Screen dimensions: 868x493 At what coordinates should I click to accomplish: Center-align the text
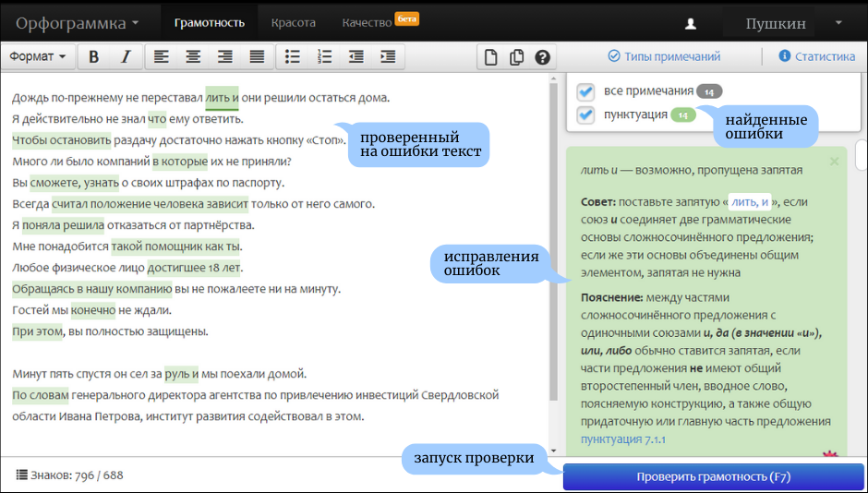(193, 56)
